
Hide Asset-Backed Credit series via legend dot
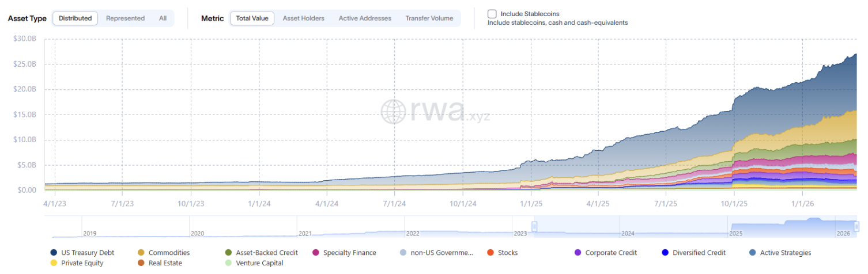pos(228,253)
